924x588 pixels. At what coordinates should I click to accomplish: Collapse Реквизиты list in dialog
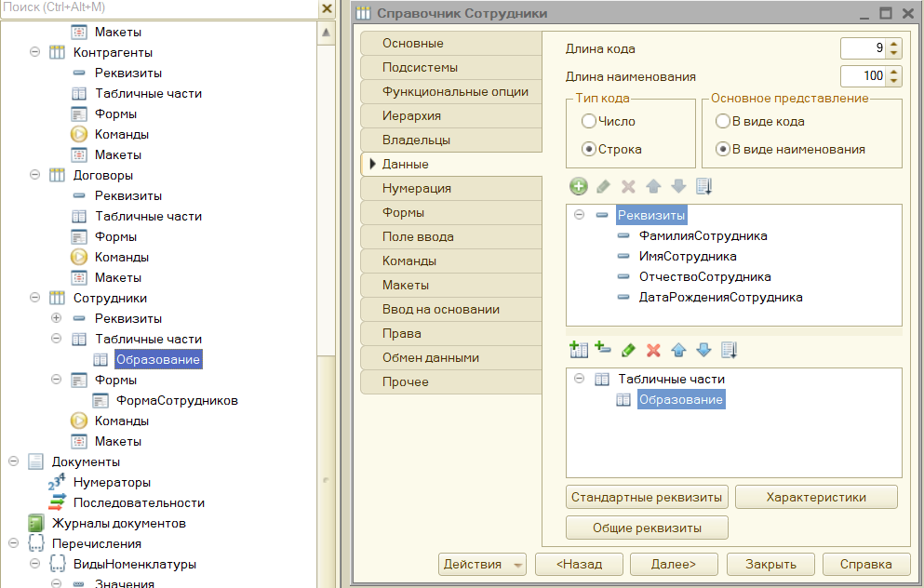(x=580, y=215)
